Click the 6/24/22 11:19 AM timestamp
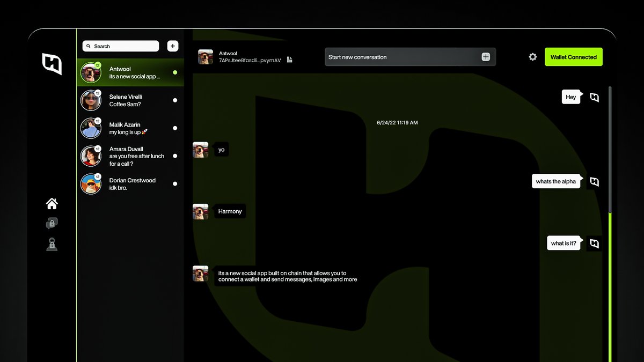The height and width of the screenshot is (362, 644). click(397, 123)
